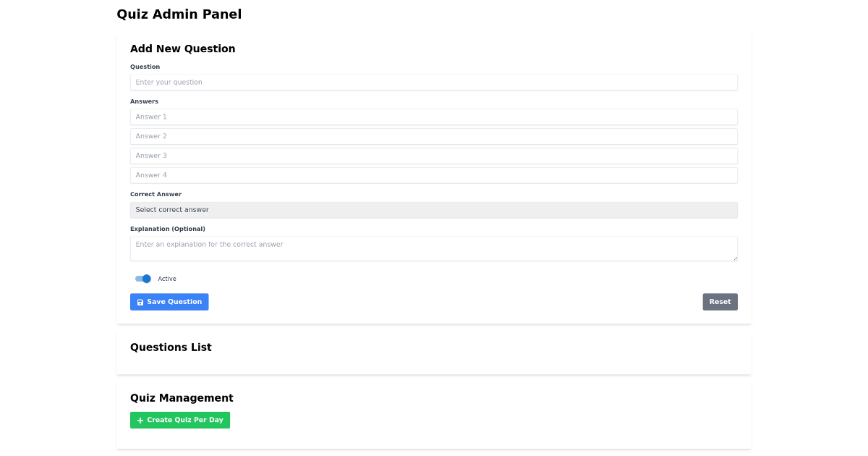868x456 pixels.
Task: Click the floppy disk save icon
Action: [140, 302]
